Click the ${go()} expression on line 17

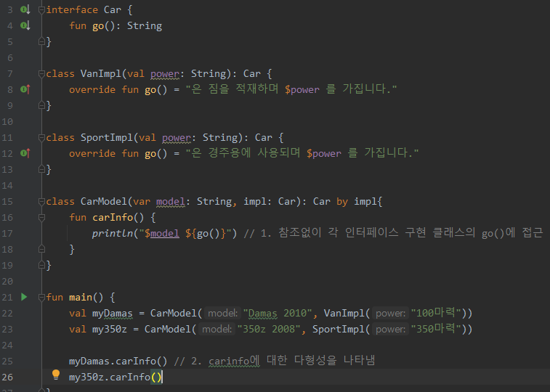tap(205, 233)
